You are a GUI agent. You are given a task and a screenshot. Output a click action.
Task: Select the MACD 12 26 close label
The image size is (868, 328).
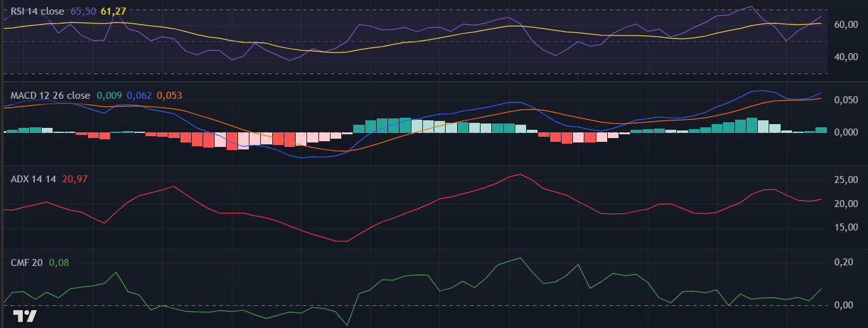tap(51, 96)
